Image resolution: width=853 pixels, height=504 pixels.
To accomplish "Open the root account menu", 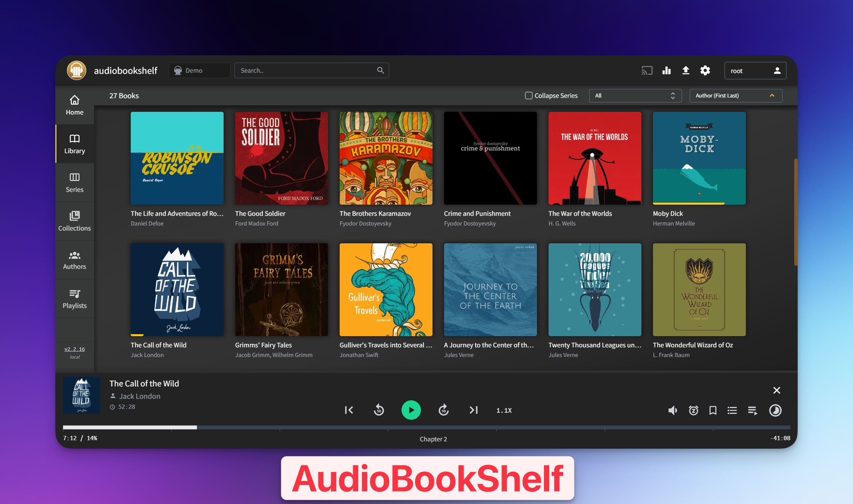I will pos(755,70).
